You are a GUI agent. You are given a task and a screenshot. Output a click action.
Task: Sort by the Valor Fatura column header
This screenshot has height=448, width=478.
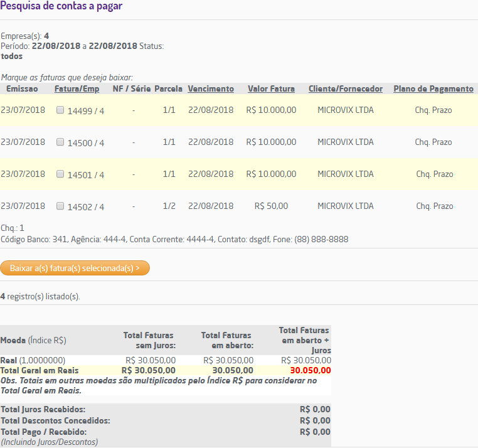click(x=272, y=88)
